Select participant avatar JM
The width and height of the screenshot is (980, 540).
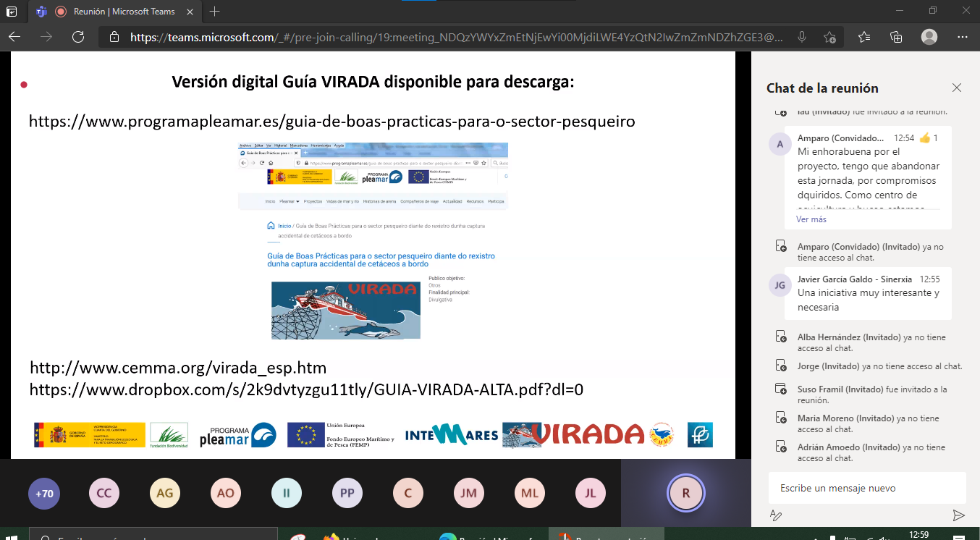[469, 494]
